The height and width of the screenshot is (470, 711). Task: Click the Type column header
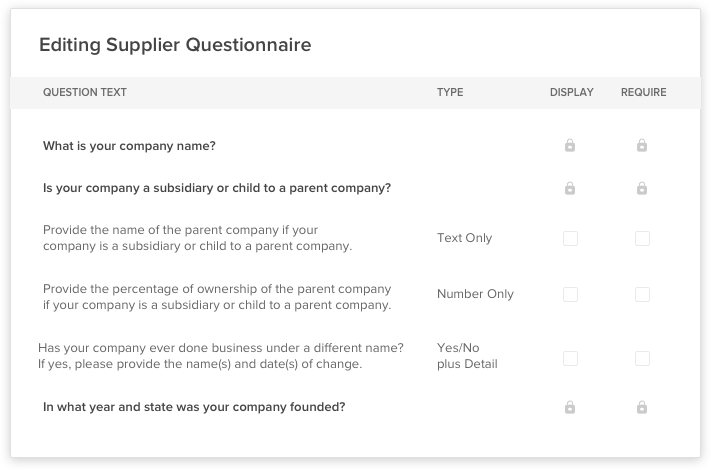(x=450, y=93)
